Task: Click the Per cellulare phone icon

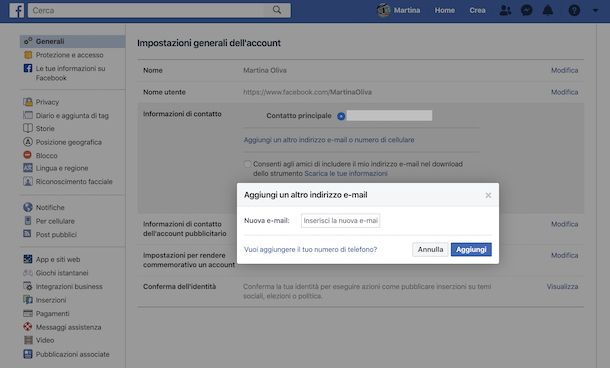Action: coord(28,221)
